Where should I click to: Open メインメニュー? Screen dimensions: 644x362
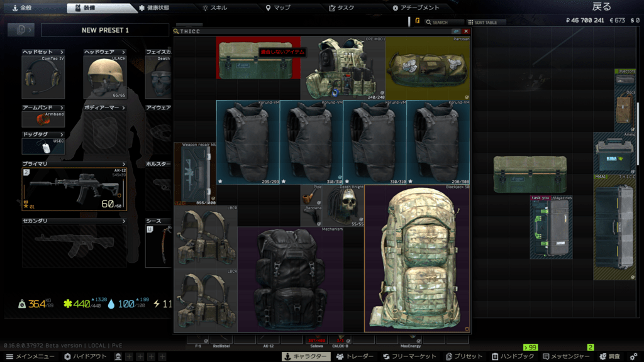click(30, 356)
